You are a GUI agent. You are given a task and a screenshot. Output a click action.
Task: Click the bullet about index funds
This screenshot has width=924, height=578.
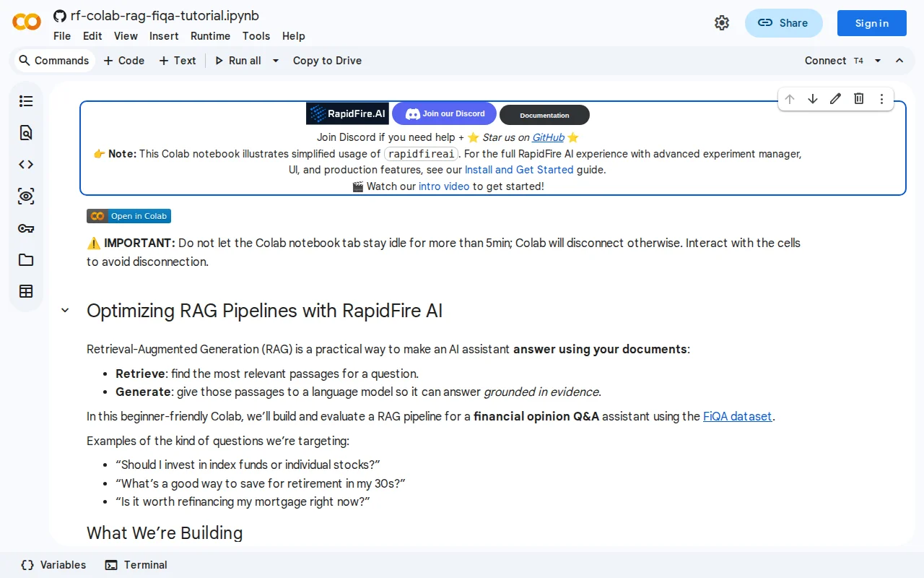(x=248, y=465)
